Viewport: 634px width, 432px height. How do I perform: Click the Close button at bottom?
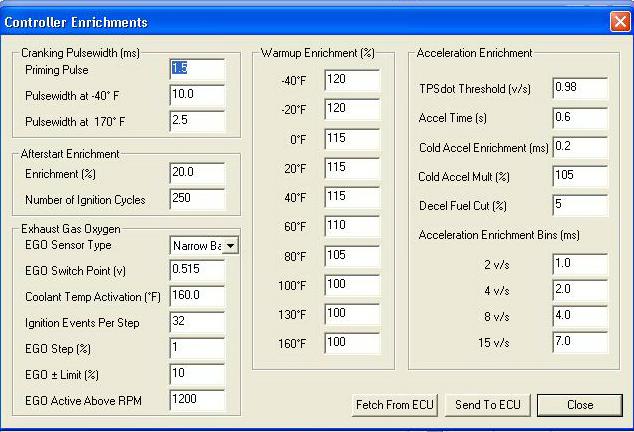(x=579, y=405)
